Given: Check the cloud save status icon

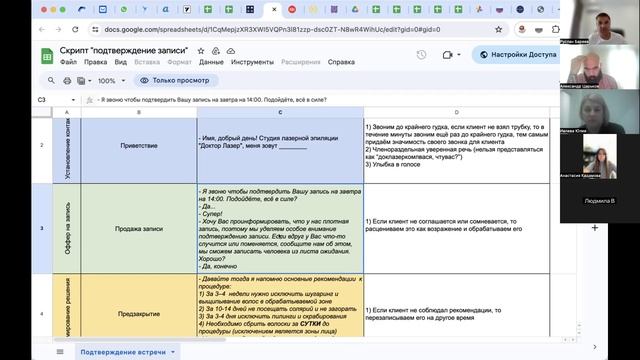Looking at the screenshot, I should tap(231, 51).
